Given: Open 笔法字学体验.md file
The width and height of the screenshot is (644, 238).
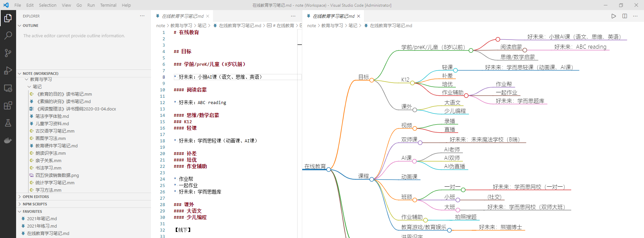Looking at the screenshot, I should pyautogui.click(x=52, y=116).
